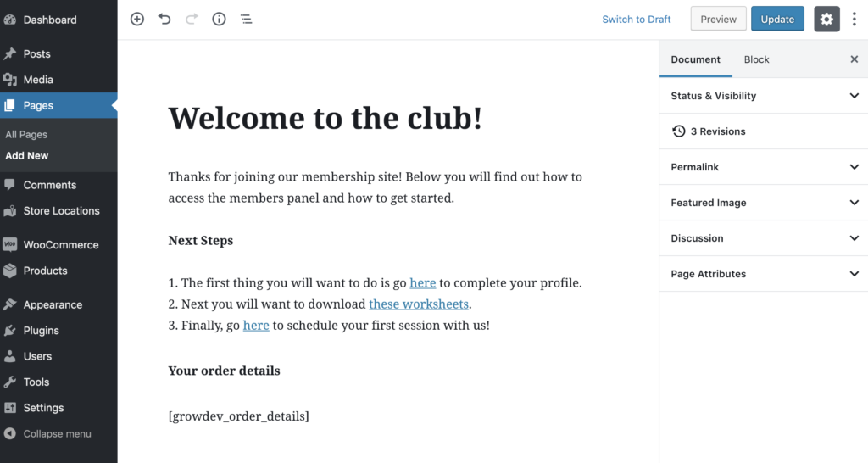Undo the last edit
This screenshot has height=463, width=868.
click(x=164, y=19)
